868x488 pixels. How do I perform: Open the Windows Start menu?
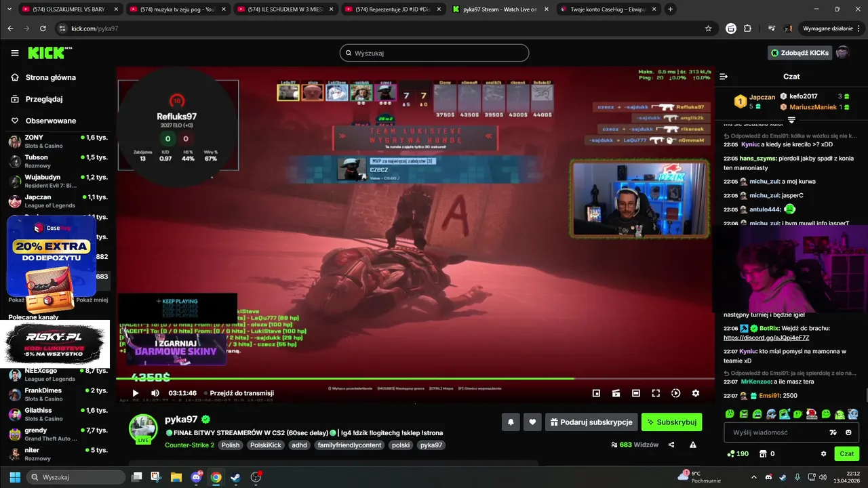click(x=15, y=477)
